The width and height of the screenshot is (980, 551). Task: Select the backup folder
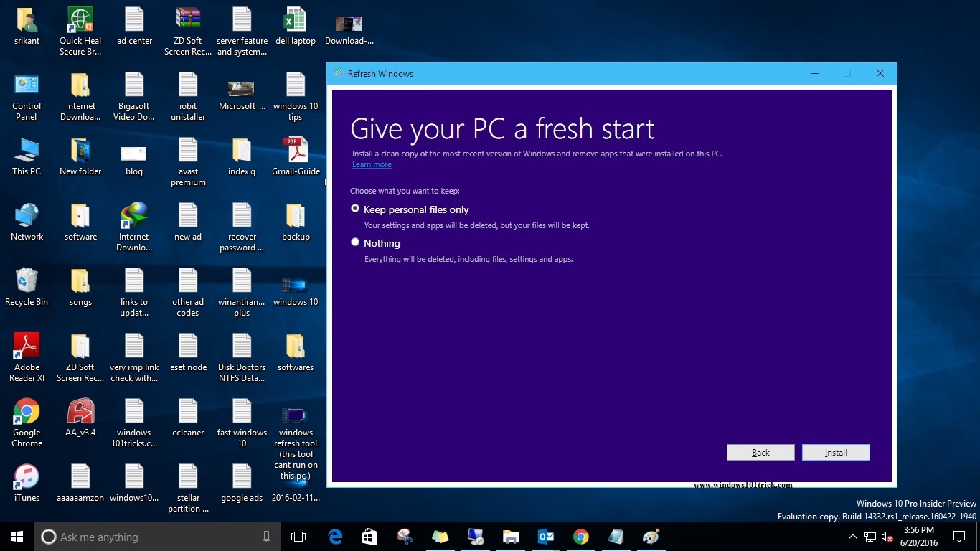(296, 222)
